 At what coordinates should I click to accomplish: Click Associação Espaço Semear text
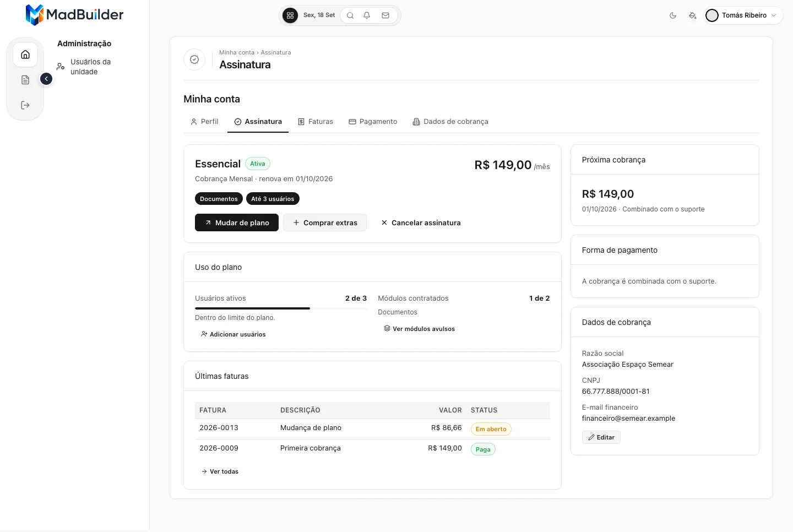[628, 365]
